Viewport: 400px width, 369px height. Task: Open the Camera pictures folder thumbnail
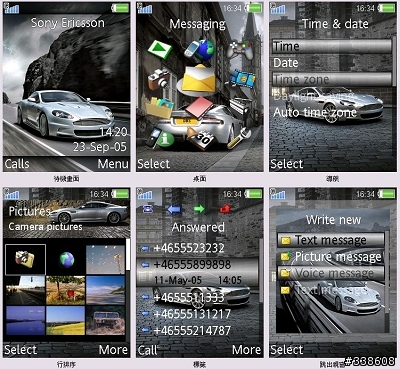pos(25,259)
